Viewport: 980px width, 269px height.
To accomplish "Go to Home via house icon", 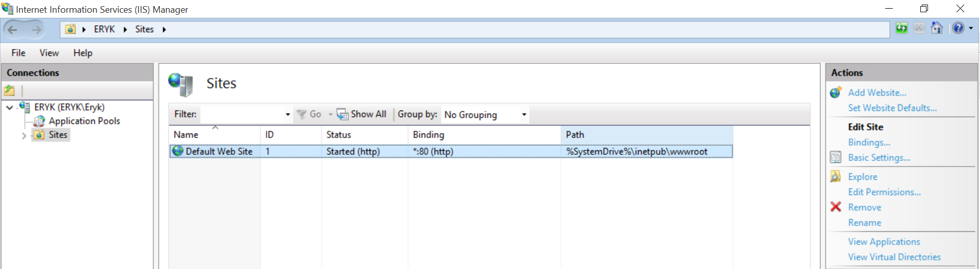I will (937, 28).
